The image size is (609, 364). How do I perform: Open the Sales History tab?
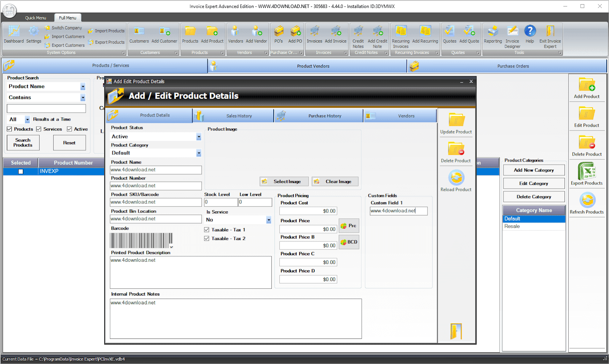point(233,116)
